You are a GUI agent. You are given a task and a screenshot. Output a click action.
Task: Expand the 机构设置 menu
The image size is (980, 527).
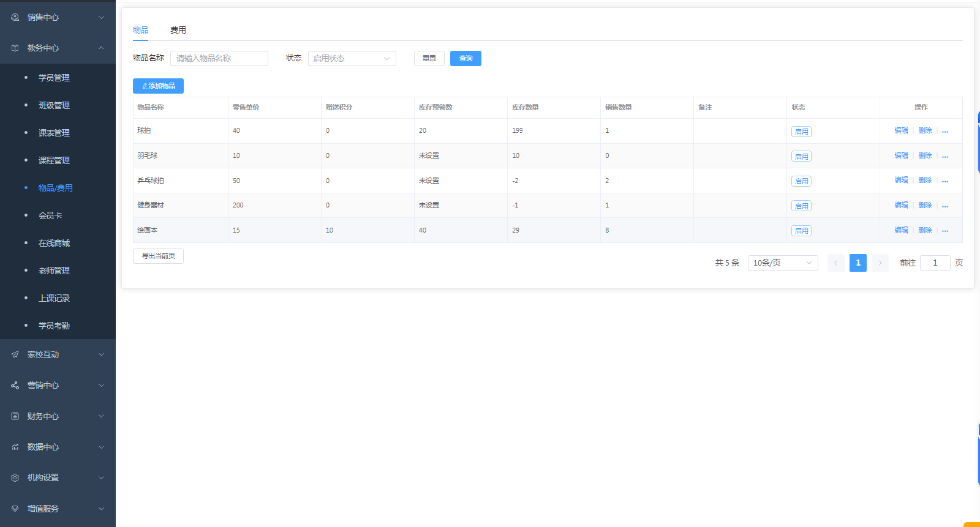102,477
